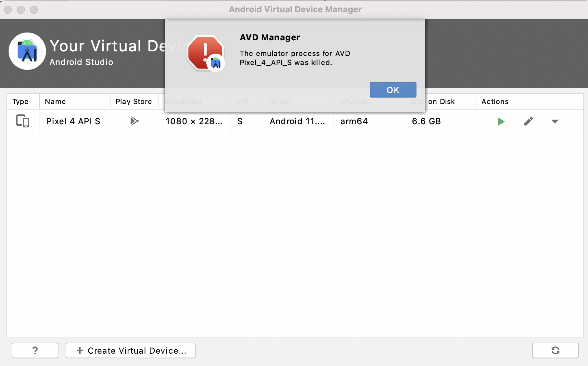Click the emulator process killed message text
The width and height of the screenshot is (588, 366).
coord(295,58)
